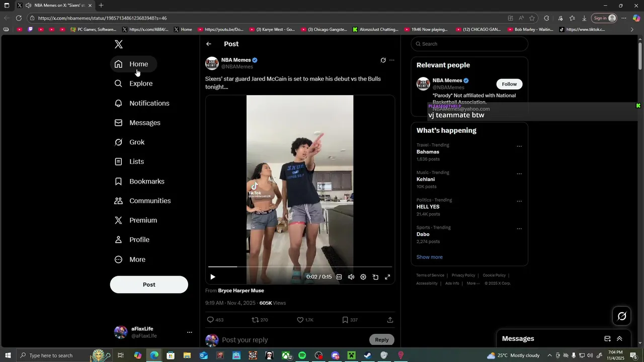Open File Explorer from the taskbar
This screenshot has width=644, height=362.
pyautogui.click(x=187, y=355)
